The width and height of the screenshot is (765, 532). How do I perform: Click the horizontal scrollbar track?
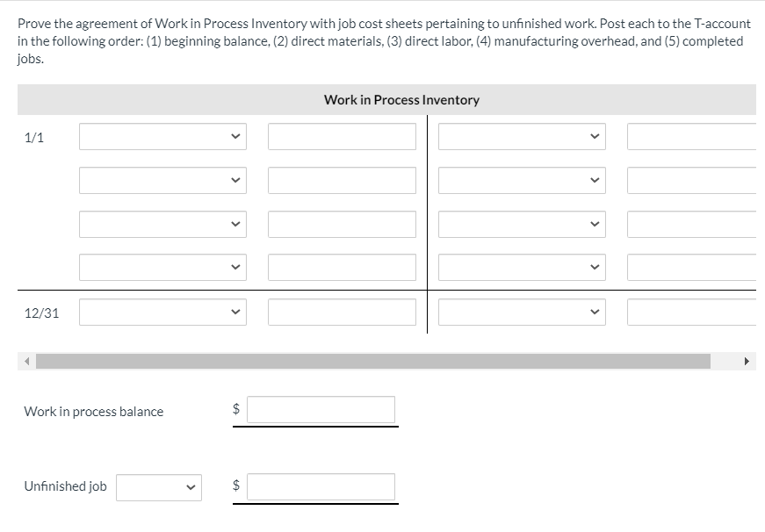point(378,359)
